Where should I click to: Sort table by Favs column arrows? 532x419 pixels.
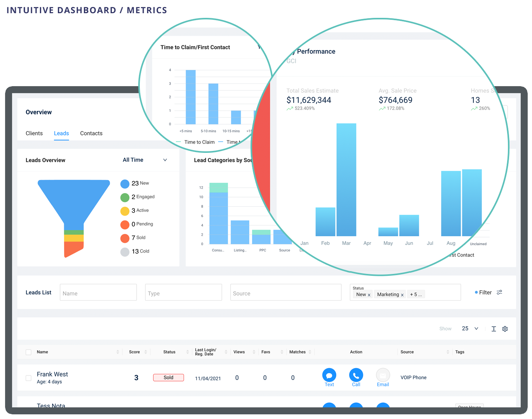tap(282, 352)
